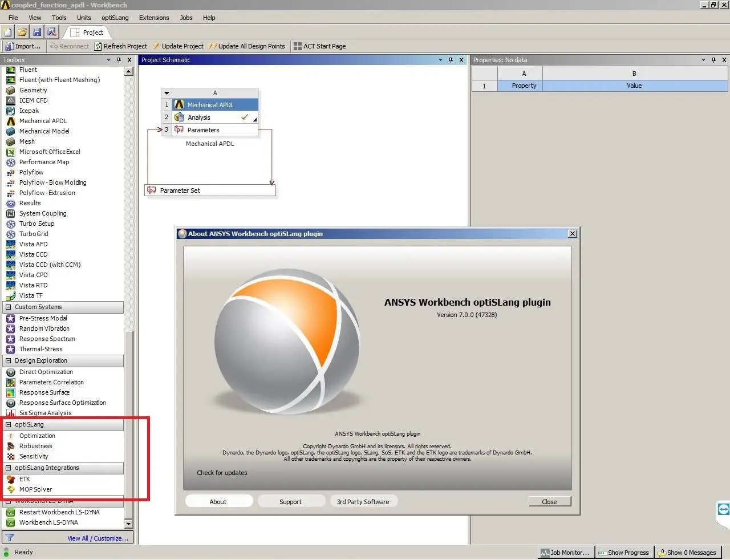Click the Save project toolbar icon

coord(37,33)
